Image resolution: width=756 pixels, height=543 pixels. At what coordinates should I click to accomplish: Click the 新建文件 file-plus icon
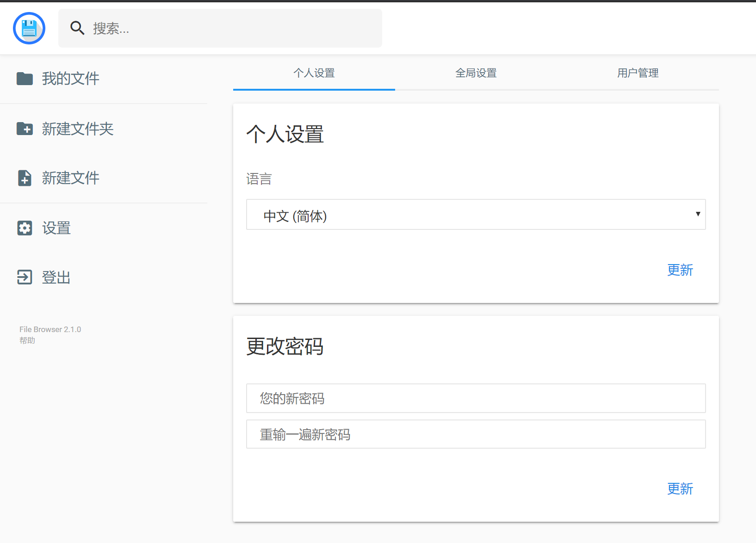(25, 178)
